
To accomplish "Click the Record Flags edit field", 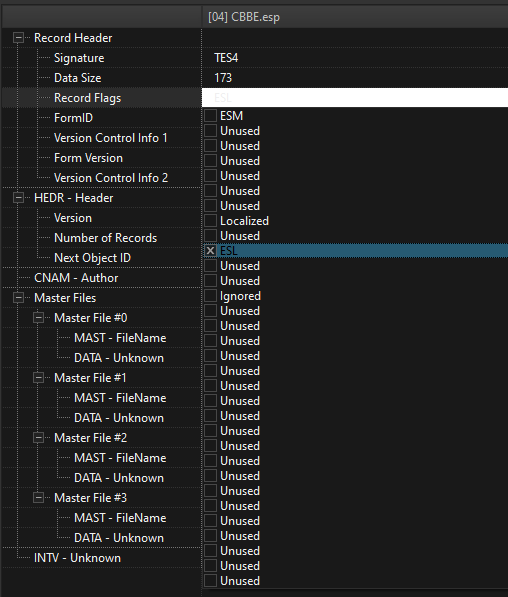I will [x=355, y=97].
